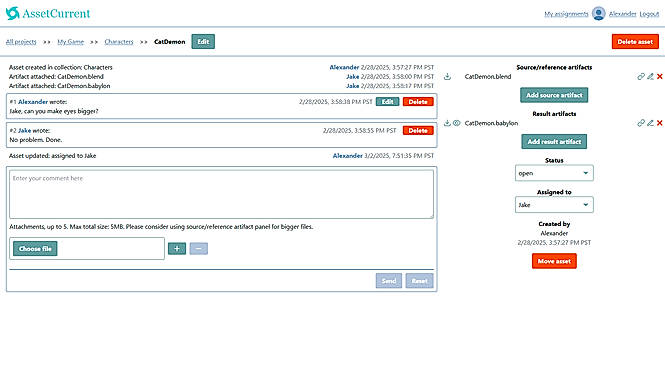
Task: Click Edit button next to CatDemon
Action: pyautogui.click(x=203, y=42)
